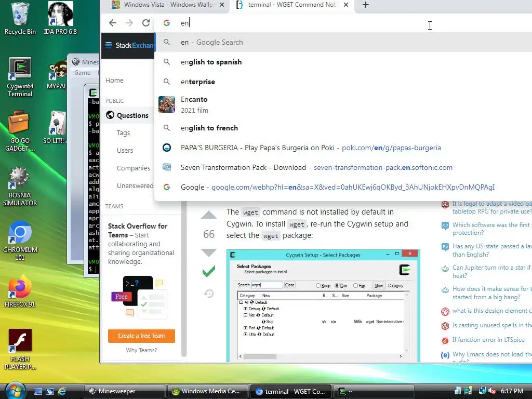Reload the page with the refresh icon
Screen dimensions: 532x399
(x=146, y=23)
